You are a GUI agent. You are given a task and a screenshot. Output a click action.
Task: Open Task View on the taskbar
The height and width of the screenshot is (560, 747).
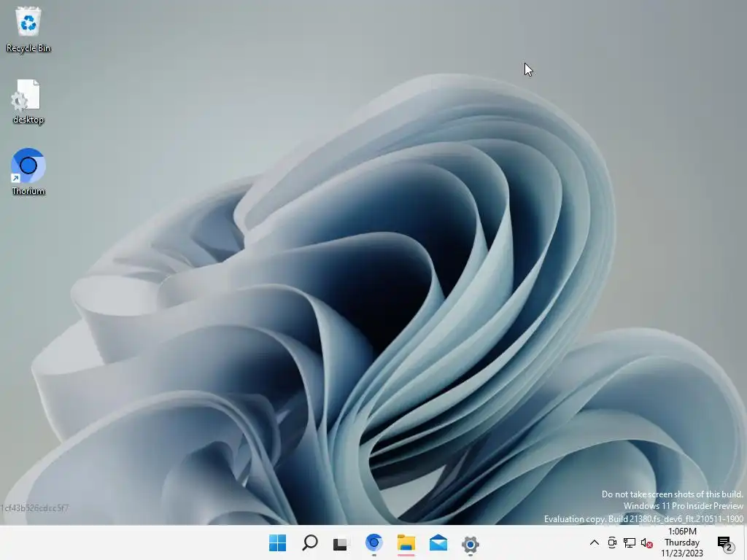[x=341, y=543]
